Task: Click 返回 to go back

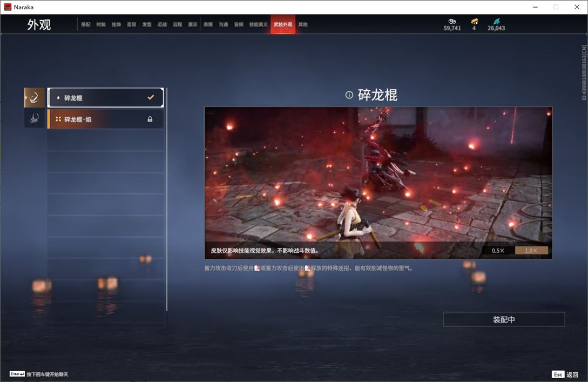Action: (x=572, y=374)
